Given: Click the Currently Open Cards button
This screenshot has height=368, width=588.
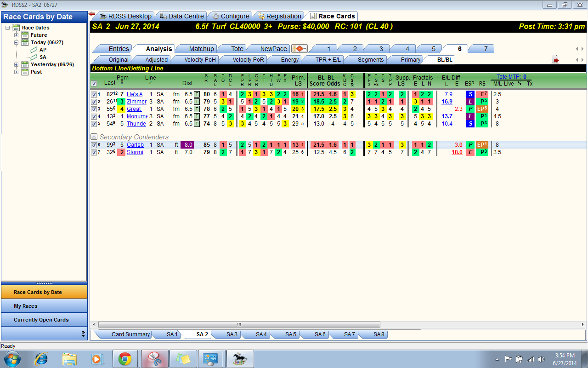Looking at the screenshot, I should 44,320.
